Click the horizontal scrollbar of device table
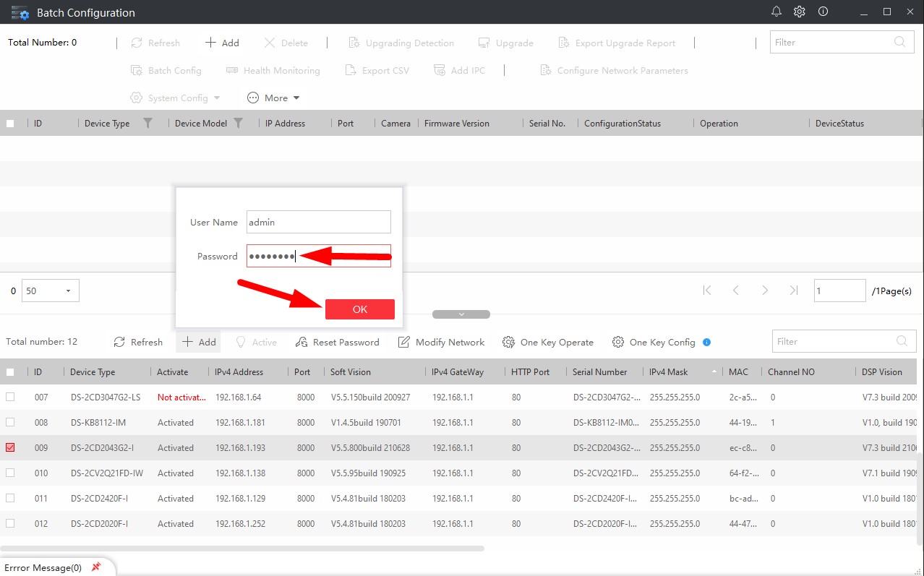The width and height of the screenshot is (924, 576). click(242, 549)
